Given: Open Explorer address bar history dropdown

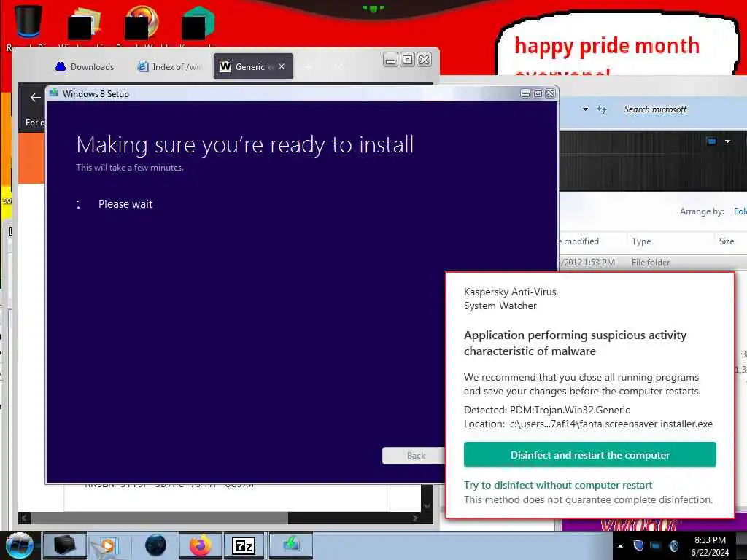Looking at the screenshot, I should click(585, 109).
